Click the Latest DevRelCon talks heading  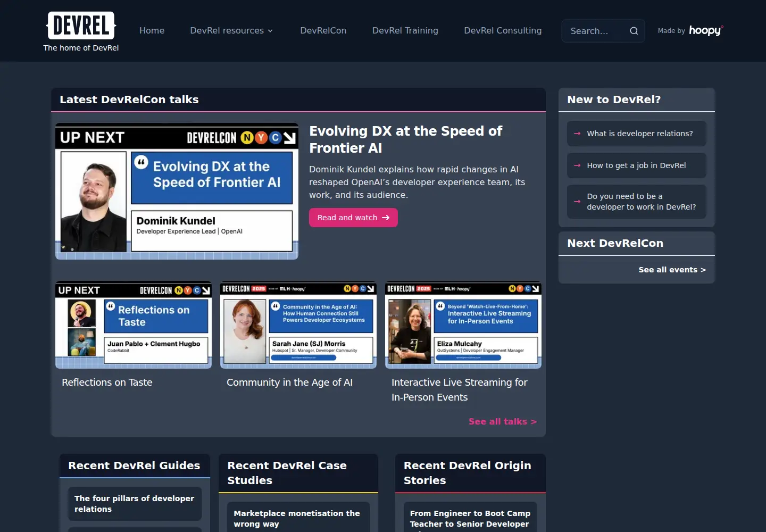[129, 99]
